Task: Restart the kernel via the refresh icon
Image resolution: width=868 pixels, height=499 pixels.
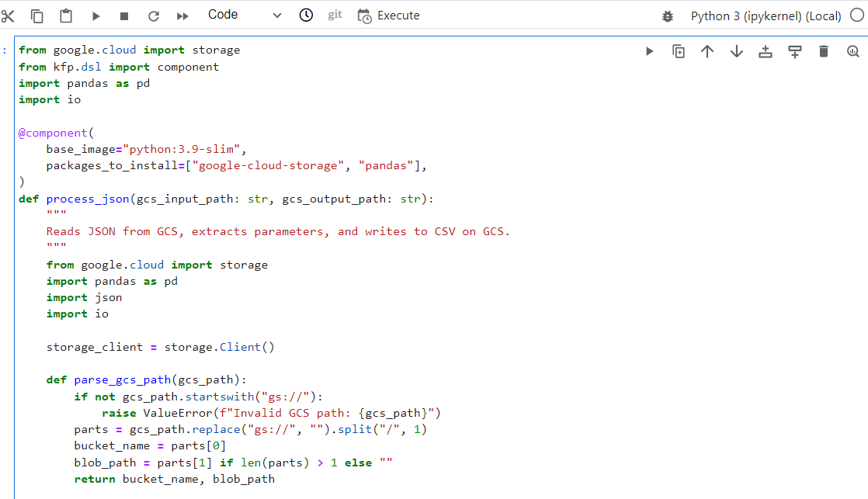Action: click(x=154, y=15)
